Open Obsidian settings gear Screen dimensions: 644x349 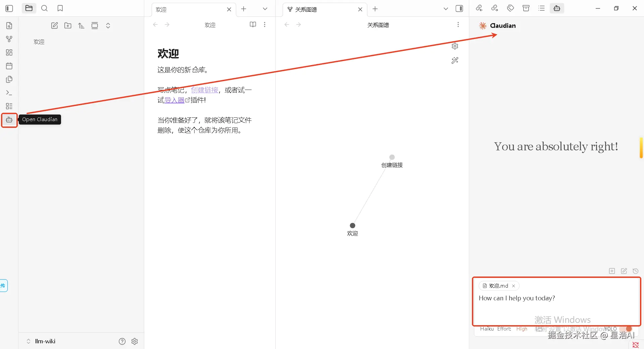[135, 341]
